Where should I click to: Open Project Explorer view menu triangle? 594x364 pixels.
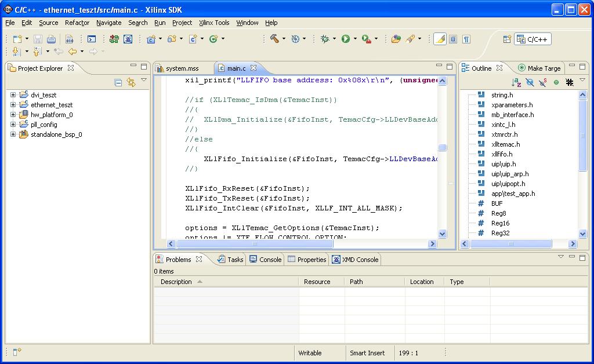144,80
